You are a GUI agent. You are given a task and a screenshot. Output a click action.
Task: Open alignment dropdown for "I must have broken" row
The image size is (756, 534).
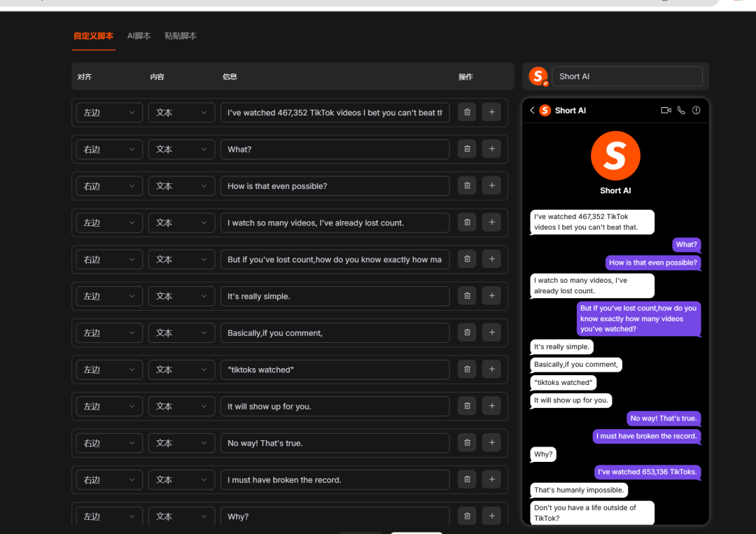(109, 479)
